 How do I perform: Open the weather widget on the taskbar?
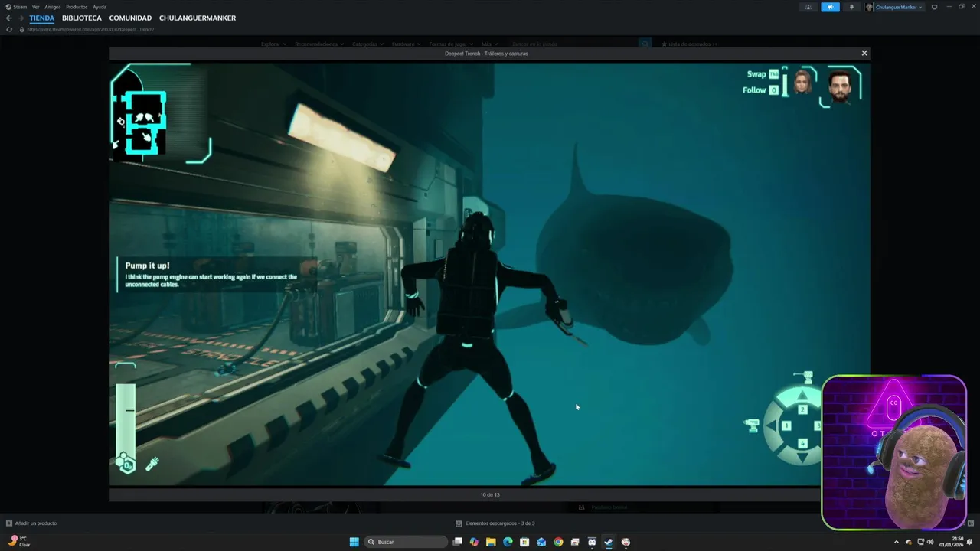click(19, 542)
